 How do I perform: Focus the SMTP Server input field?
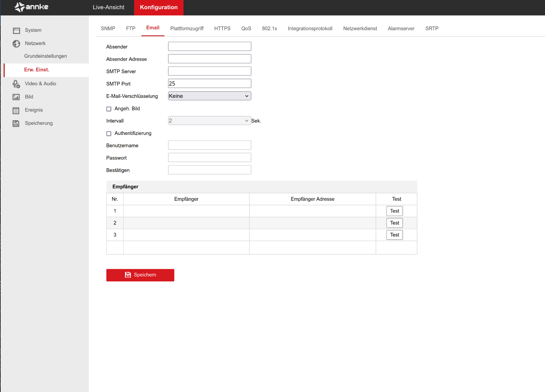(x=210, y=71)
